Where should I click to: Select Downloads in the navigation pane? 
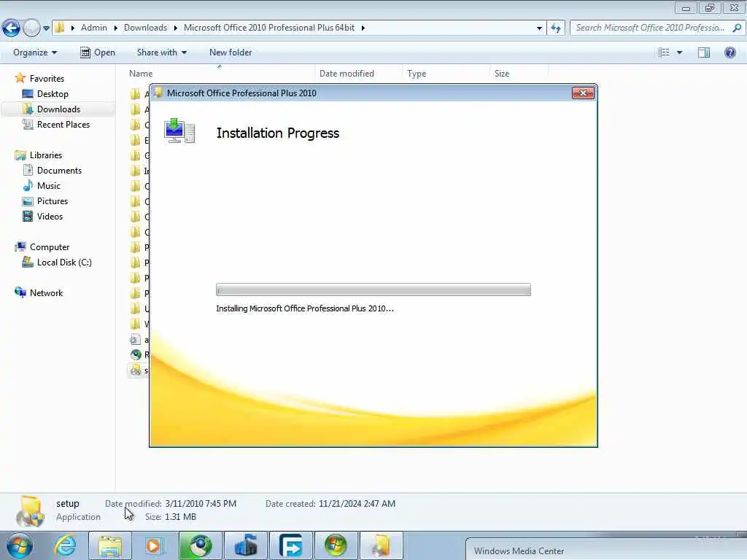58,109
